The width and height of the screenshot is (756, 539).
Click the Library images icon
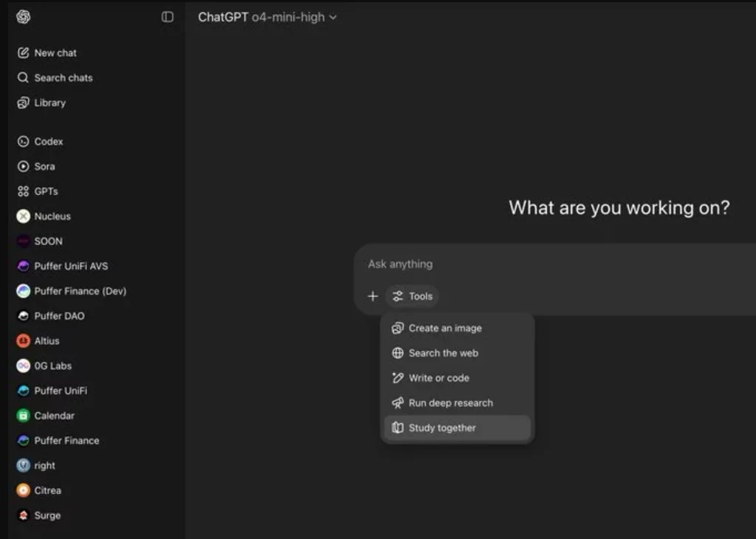coord(23,103)
